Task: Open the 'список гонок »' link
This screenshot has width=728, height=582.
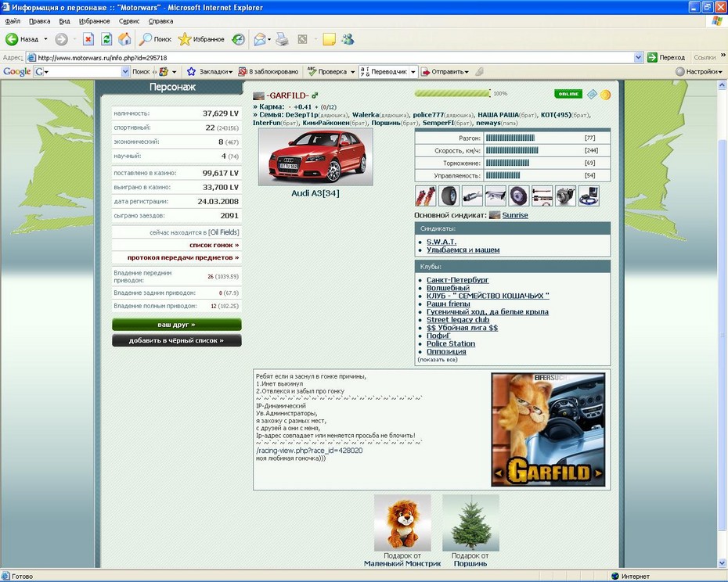Action: 214,245
